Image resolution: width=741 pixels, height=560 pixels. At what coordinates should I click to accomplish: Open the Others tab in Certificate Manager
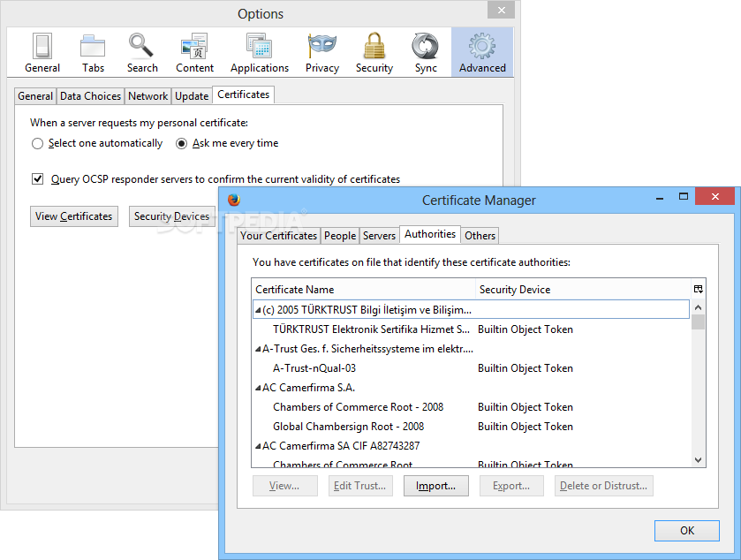480,235
